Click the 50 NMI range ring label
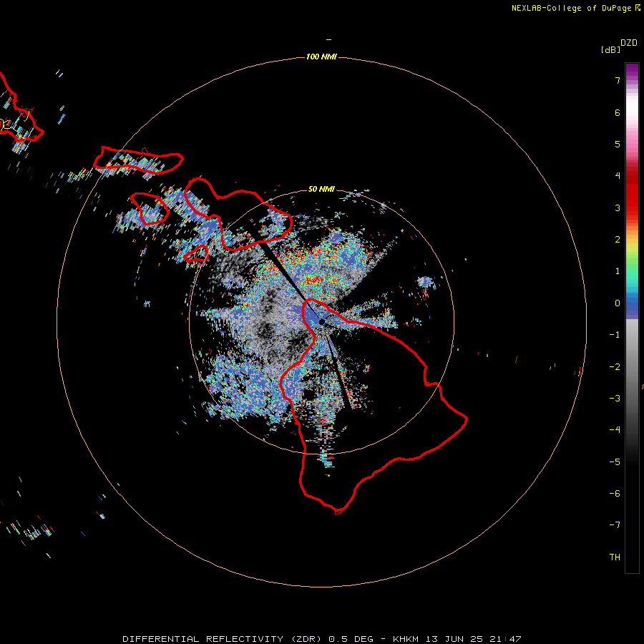This screenshot has height=644, width=644. 321,189
